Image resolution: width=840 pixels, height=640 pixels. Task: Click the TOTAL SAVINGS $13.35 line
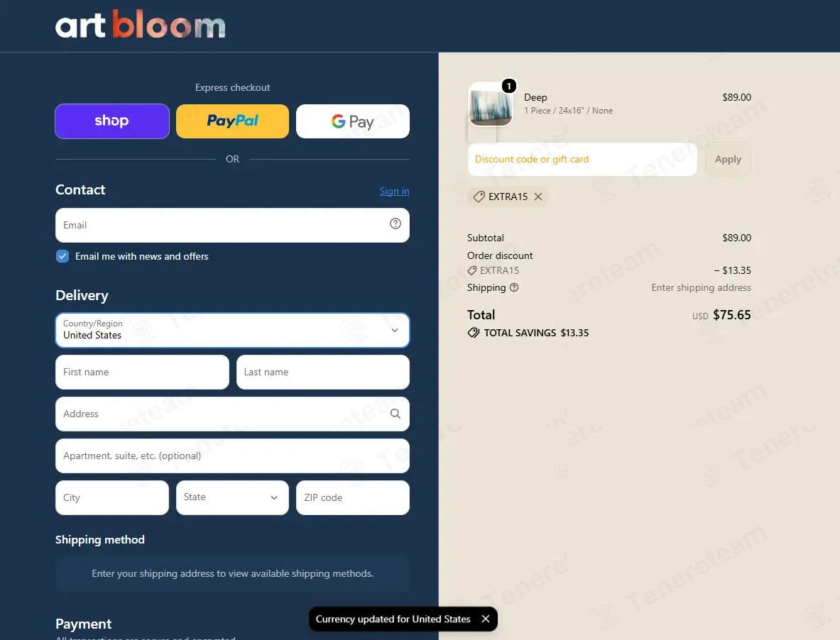(528, 333)
